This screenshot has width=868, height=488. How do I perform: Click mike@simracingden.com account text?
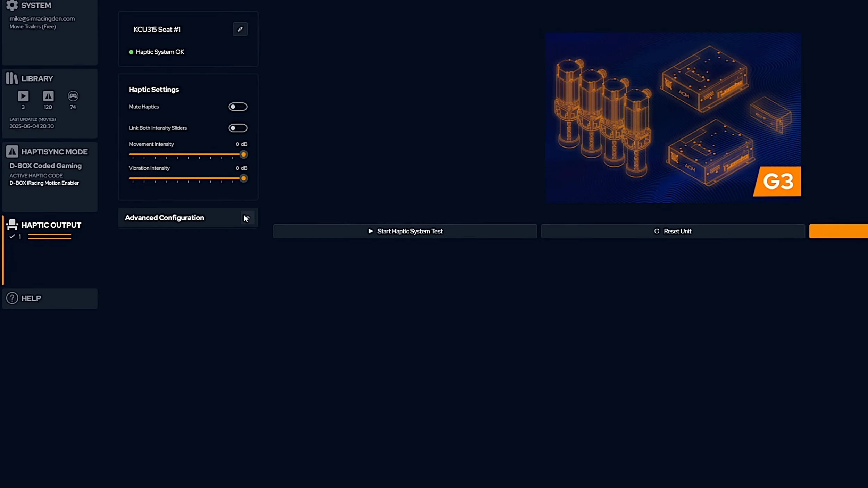(x=42, y=19)
